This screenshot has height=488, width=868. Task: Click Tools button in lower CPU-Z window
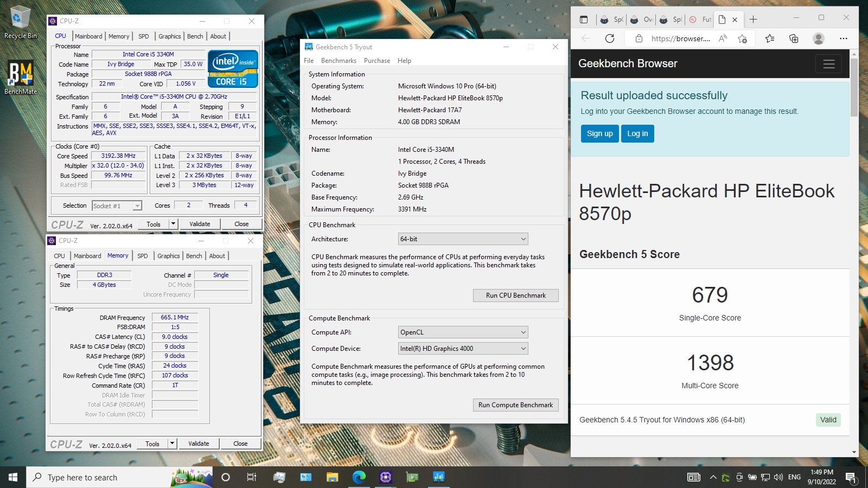coord(152,444)
